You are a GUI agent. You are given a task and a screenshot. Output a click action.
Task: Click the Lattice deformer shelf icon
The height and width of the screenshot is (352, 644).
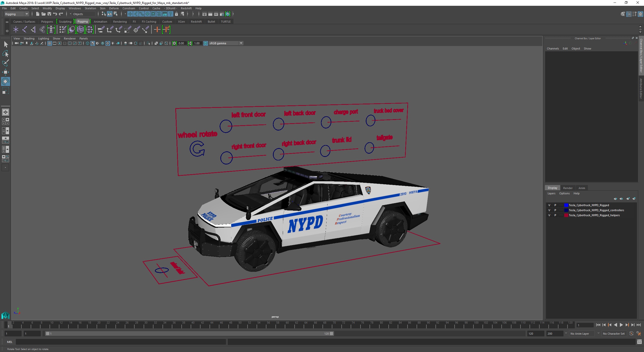tap(80, 30)
